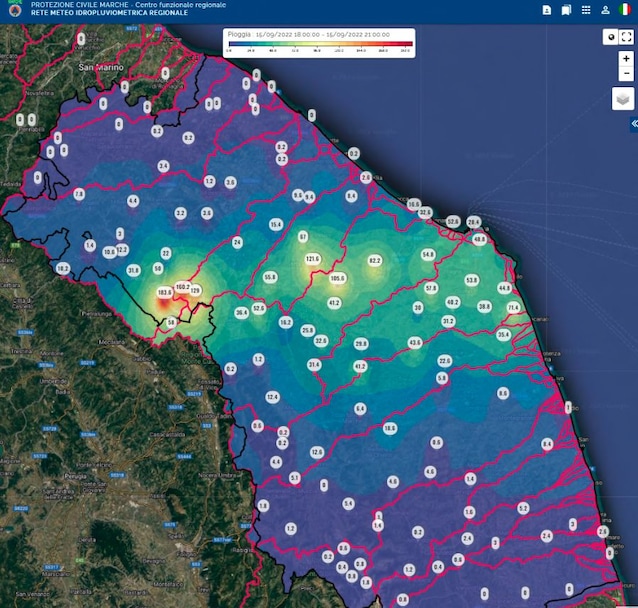Select the 7.8 rainfall station marker
Viewport: 638px width, 608px height.
tap(79, 194)
